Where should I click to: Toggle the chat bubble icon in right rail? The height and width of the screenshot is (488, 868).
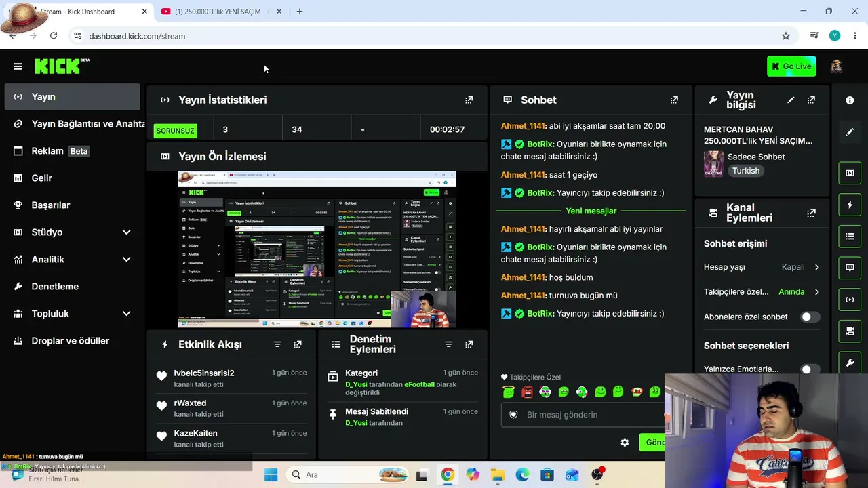850,268
